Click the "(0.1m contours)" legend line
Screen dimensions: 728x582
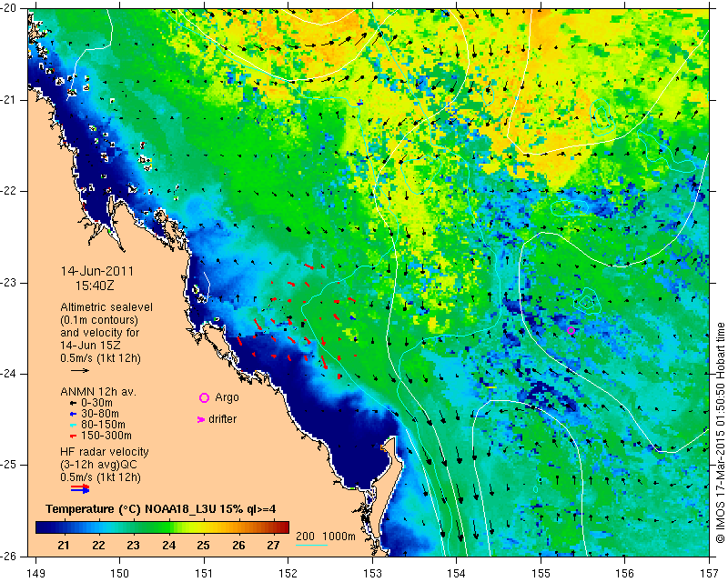point(99,320)
